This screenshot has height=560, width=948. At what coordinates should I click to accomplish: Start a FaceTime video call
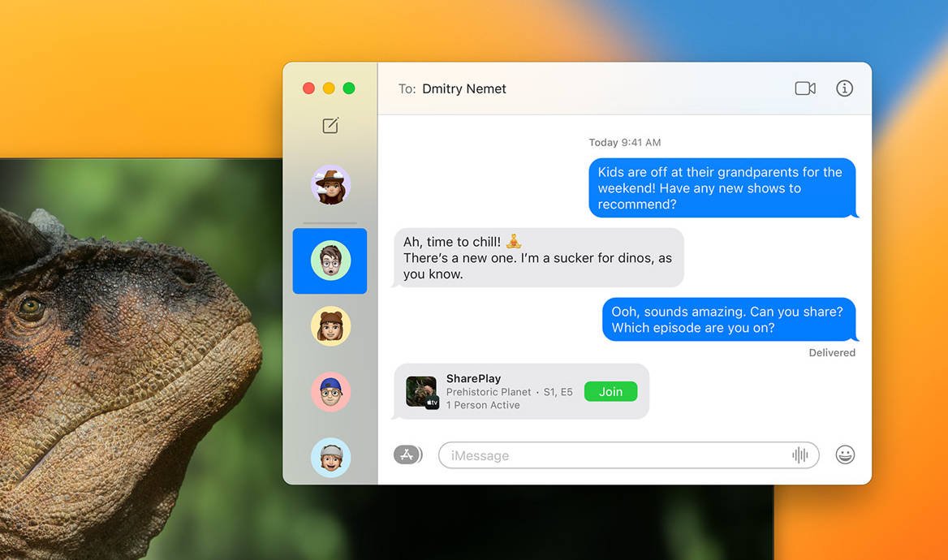click(x=804, y=88)
